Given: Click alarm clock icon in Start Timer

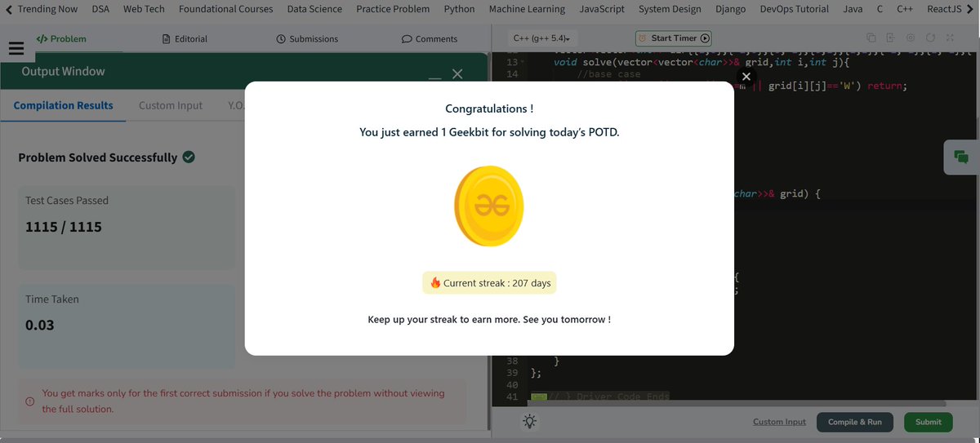Looking at the screenshot, I should click(x=643, y=38).
